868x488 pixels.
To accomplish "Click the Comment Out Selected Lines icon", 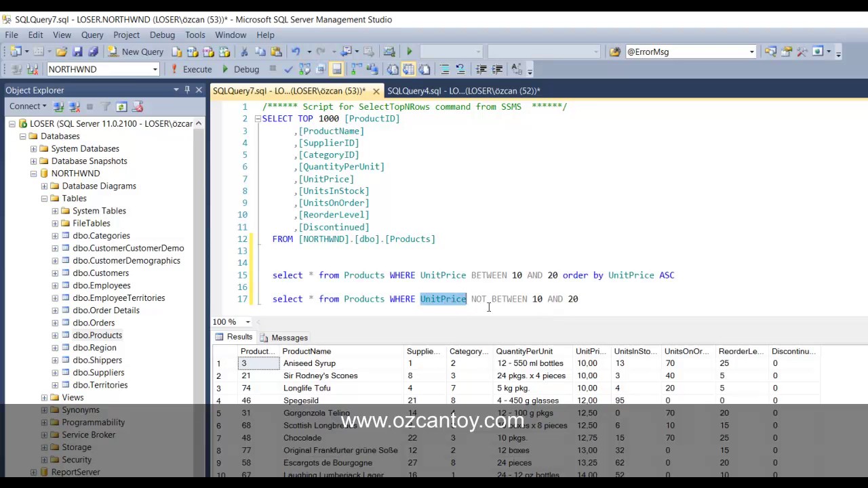I will coord(445,69).
